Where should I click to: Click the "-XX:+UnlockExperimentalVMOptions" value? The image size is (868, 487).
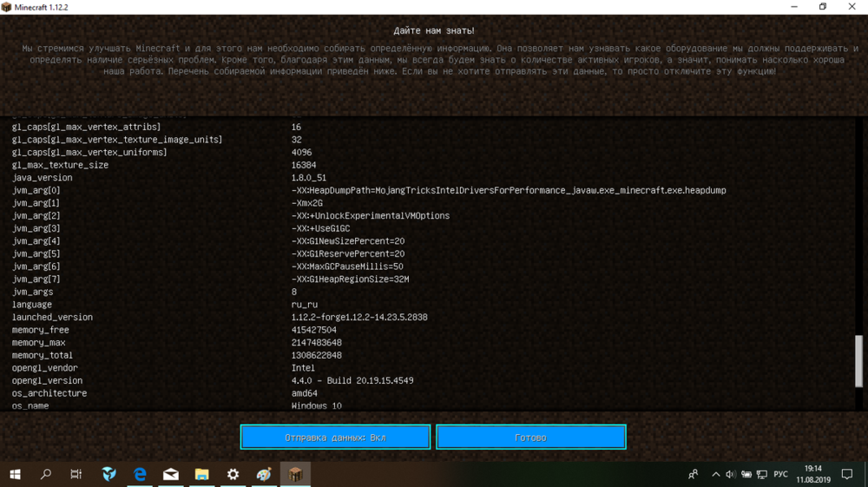coord(371,216)
